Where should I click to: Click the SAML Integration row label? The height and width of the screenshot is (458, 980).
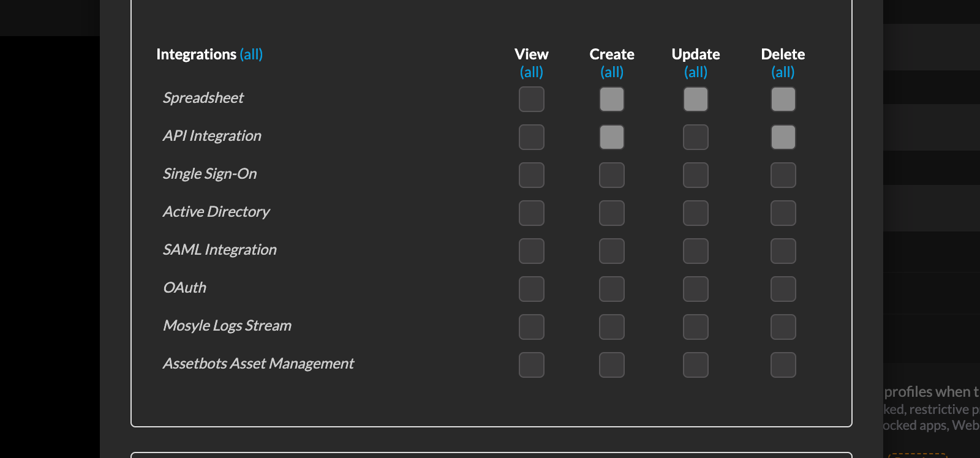(x=220, y=250)
